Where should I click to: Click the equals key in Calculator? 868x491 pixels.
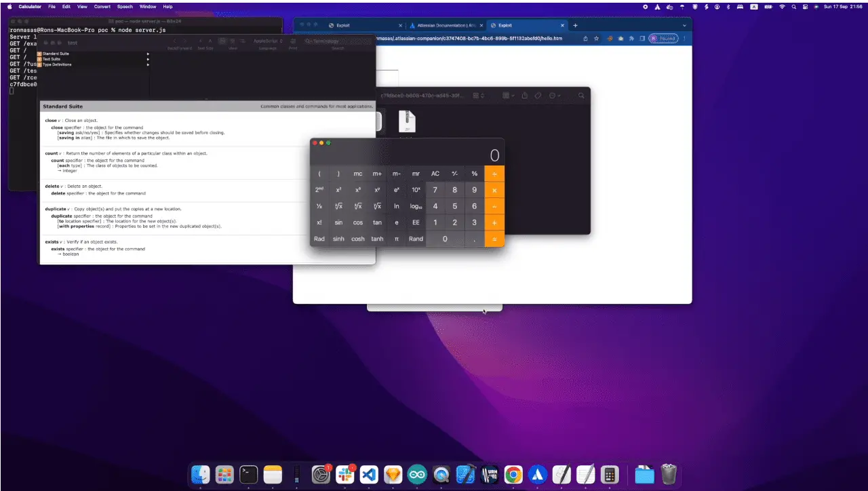[x=494, y=239]
